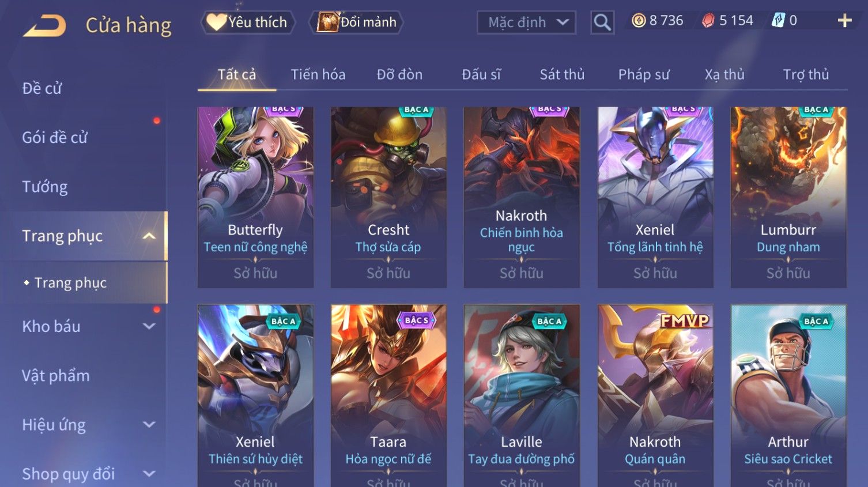Screen dimensions: 868x487
Task: Open Gói đề cử in sidebar
Action: [55, 138]
